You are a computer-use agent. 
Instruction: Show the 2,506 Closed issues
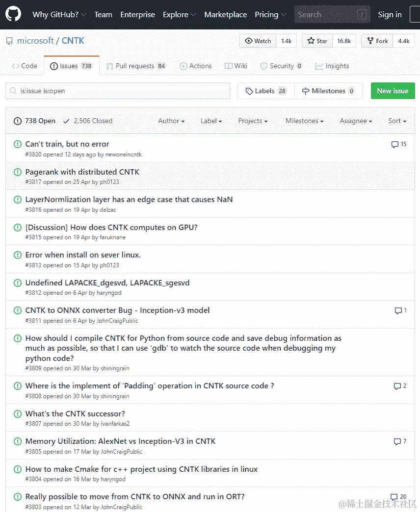click(x=88, y=121)
